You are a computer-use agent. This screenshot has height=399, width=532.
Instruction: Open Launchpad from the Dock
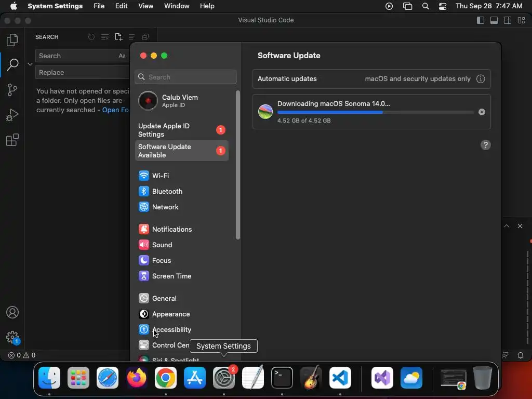click(78, 378)
